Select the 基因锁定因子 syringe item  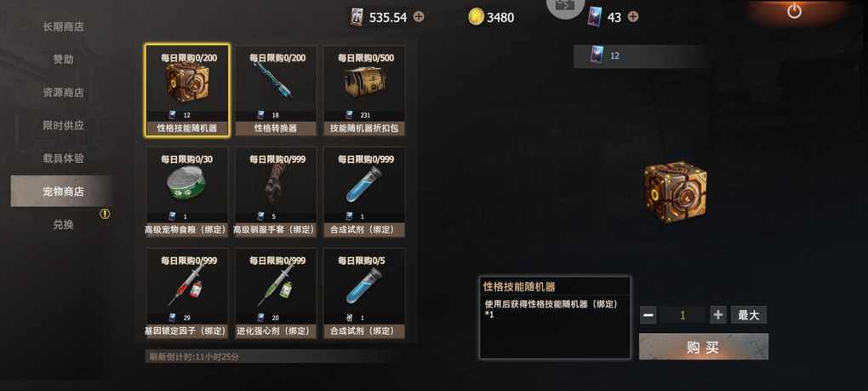pos(187,293)
